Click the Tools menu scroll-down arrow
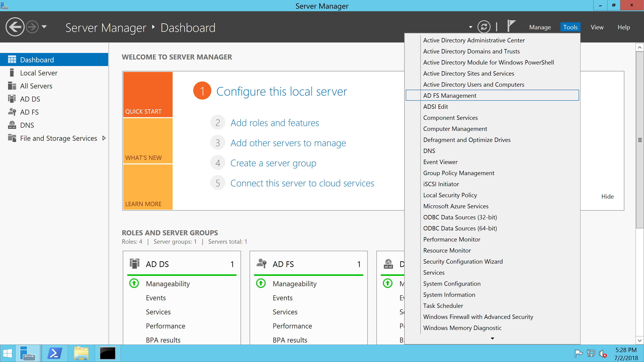This screenshot has width=644, height=362. pyautogui.click(x=492, y=339)
